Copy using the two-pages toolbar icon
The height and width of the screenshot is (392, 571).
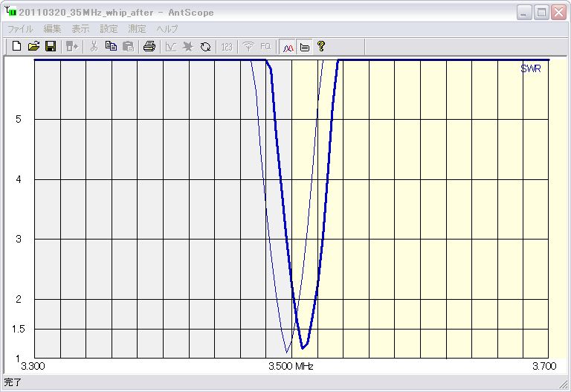click(x=111, y=46)
